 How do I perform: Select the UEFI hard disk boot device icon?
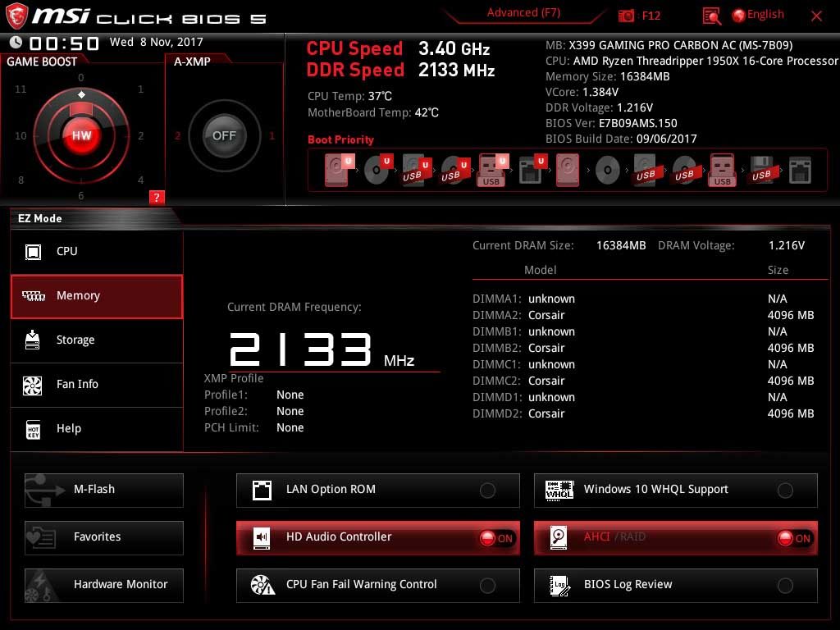[339, 170]
